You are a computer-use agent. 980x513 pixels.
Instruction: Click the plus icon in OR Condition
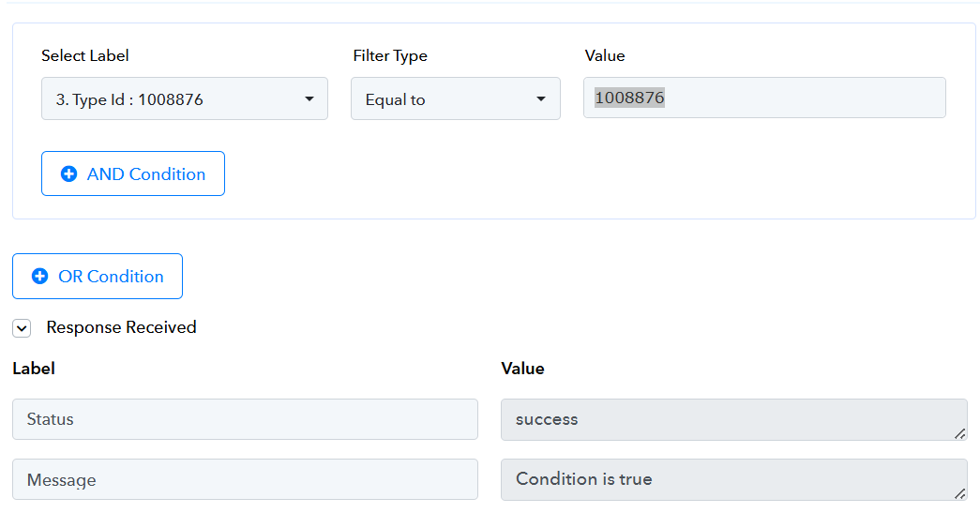[x=39, y=277]
